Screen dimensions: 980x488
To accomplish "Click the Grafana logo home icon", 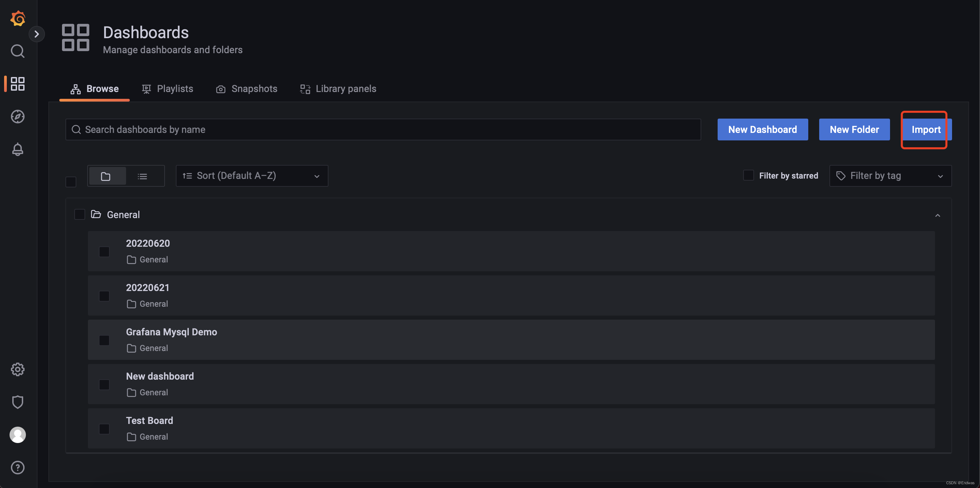I will (17, 18).
